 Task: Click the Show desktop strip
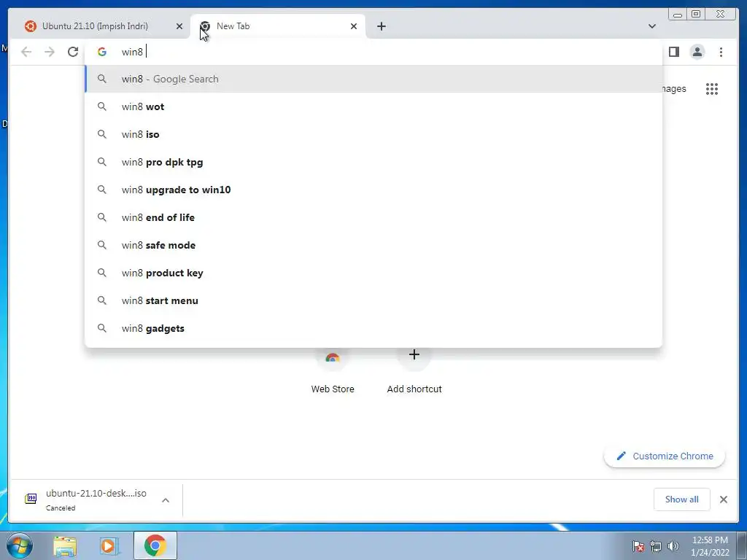tap(742, 545)
